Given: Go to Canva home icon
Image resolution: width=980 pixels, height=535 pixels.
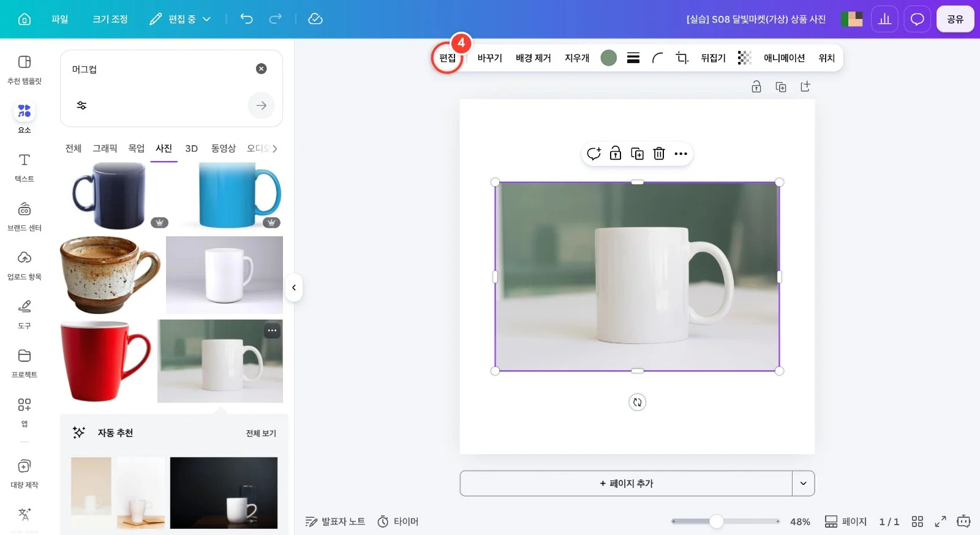Looking at the screenshot, I should coord(24,19).
